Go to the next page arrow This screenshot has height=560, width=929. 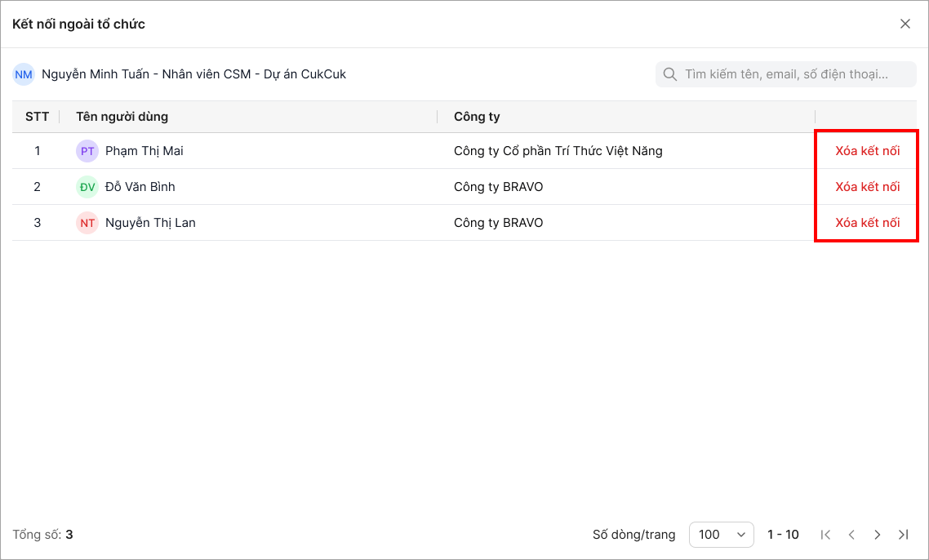pyautogui.click(x=878, y=535)
